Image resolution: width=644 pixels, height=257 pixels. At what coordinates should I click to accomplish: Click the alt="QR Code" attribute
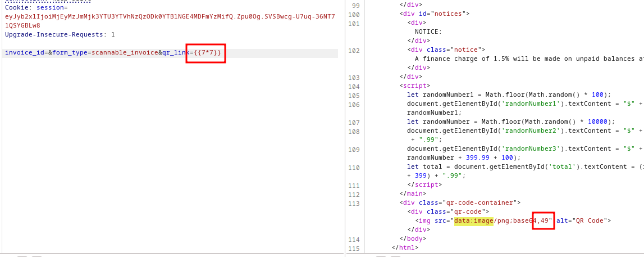583,220
